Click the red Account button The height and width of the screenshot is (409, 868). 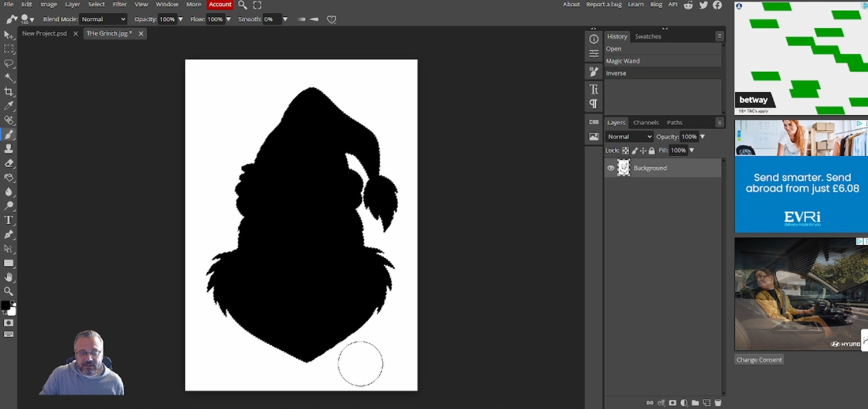220,4
